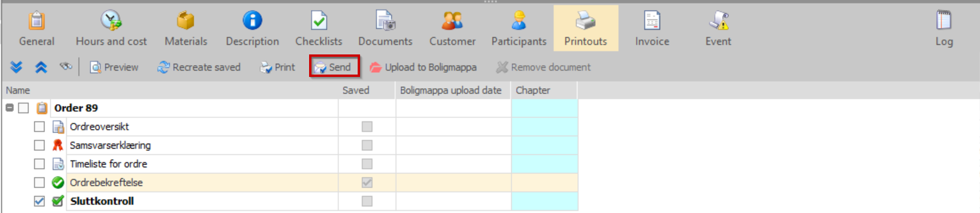The image size is (980, 213).
Task: Select the Samsvarserklæring row
Action: click(x=290, y=145)
